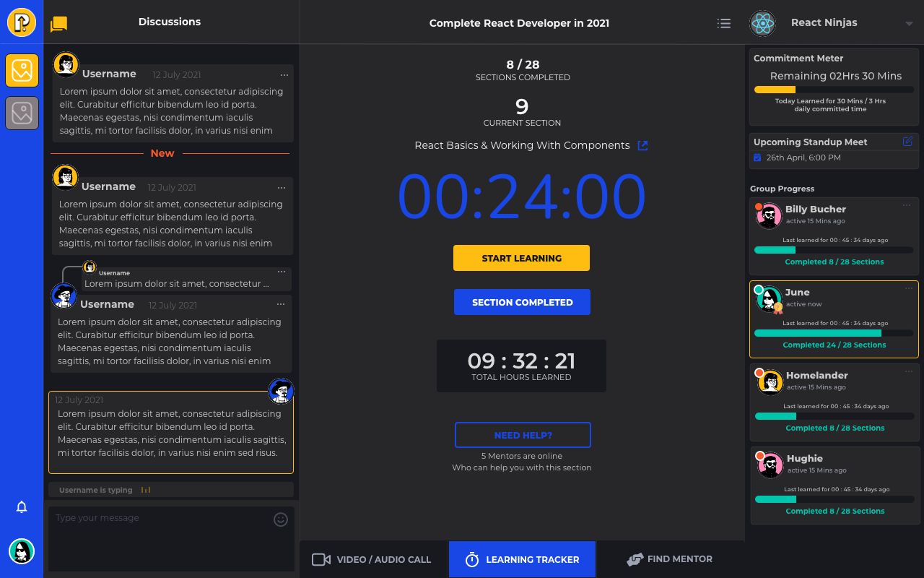This screenshot has height=578, width=924.
Task: Expand the React Ninjas group dropdown
Action: click(909, 24)
